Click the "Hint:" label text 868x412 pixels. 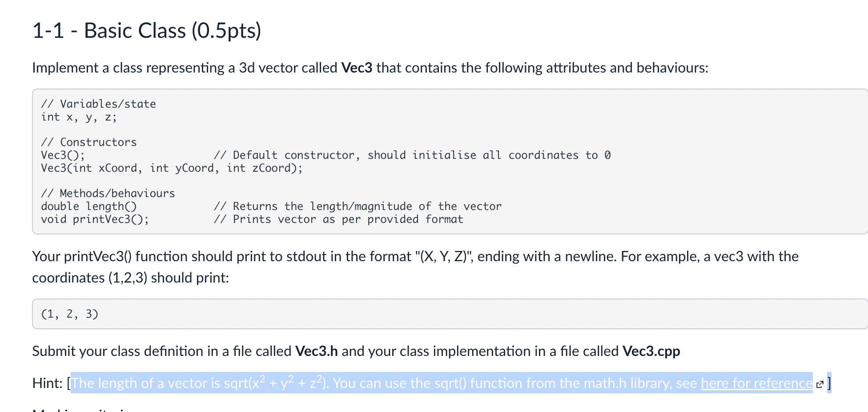(x=48, y=383)
